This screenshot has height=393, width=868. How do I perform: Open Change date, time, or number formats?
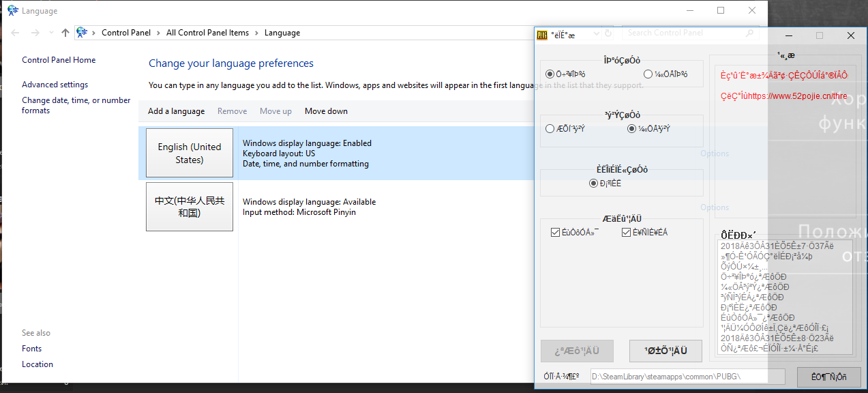pyautogui.click(x=76, y=105)
